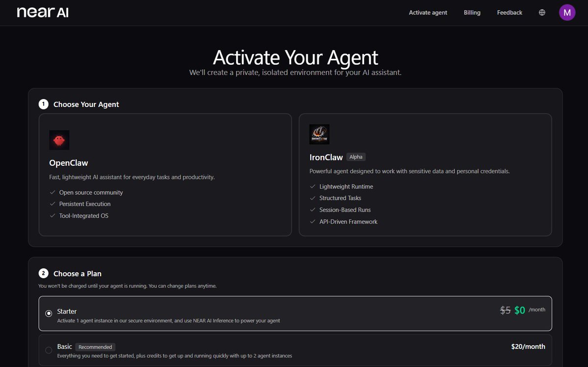Click the IronClaw logo image
Viewport: 588px width, 367px height.
(x=319, y=134)
